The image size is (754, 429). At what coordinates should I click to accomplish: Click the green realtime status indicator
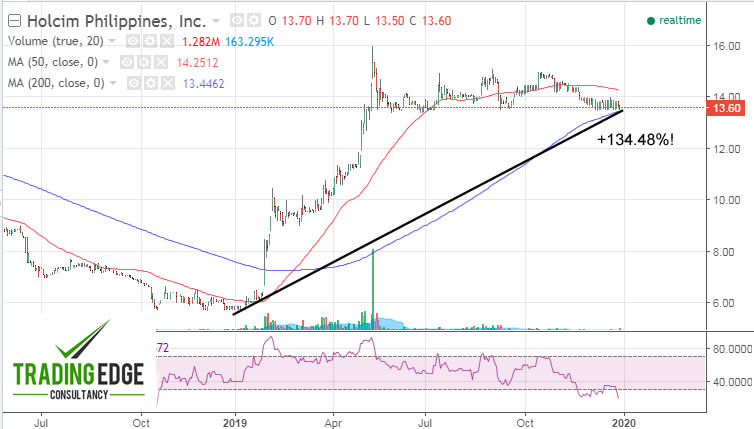[x=674, y=20]
